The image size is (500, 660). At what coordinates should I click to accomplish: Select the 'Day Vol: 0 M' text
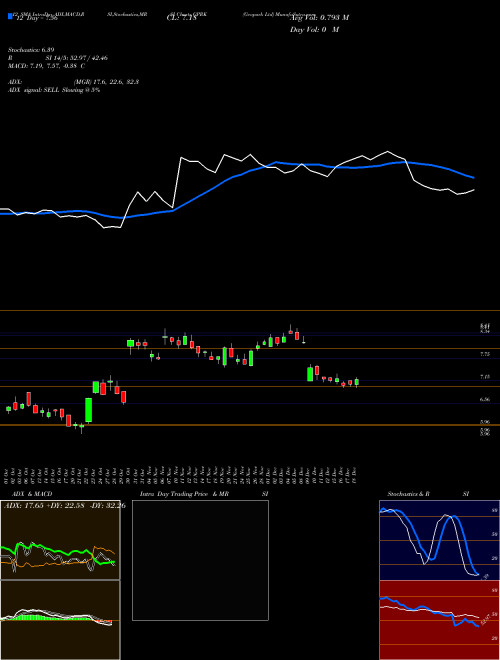coord(314,30)
